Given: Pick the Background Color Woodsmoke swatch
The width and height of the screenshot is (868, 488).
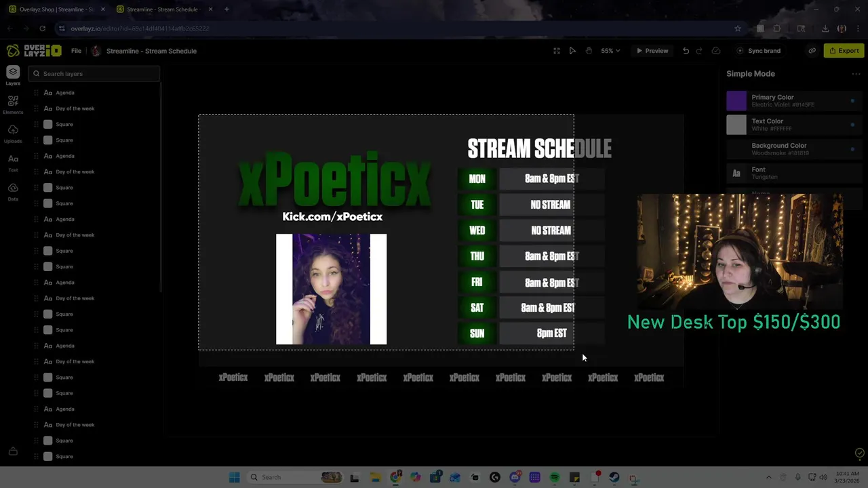Looking at the screenshot, I should pyautogui.click(x=736, y=149).
